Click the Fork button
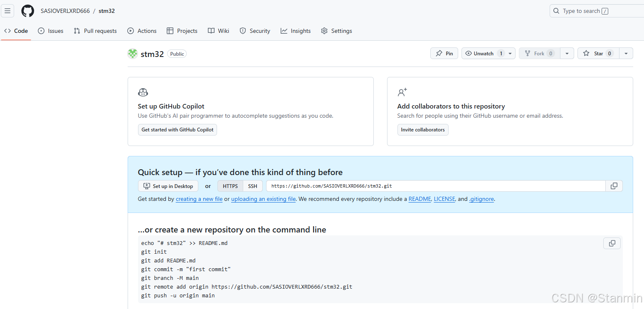This screenshot has width=644, height=309. [x=540, y=53]
